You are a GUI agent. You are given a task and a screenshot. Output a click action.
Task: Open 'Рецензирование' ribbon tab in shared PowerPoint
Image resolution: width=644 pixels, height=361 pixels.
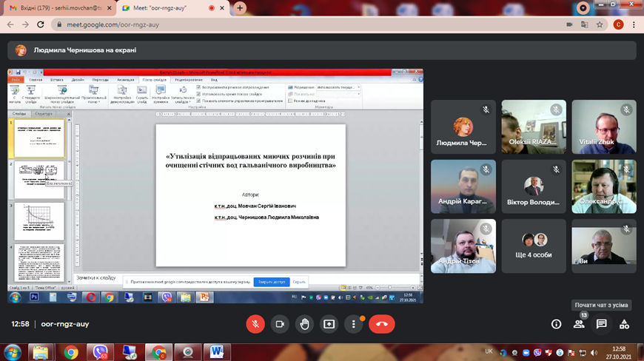(189, 80)
